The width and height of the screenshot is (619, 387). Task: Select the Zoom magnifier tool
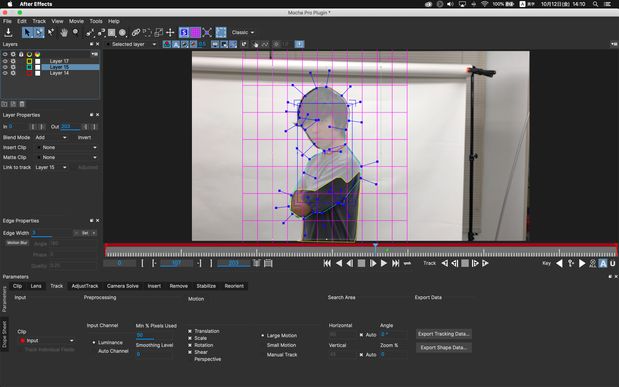coord(76,32)
